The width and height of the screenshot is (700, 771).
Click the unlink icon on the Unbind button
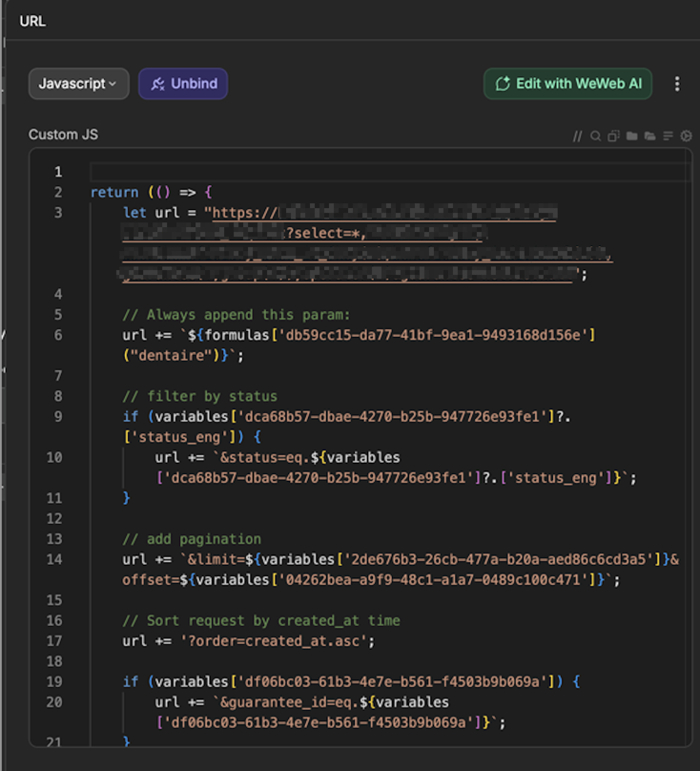click(x=157, y=84)
